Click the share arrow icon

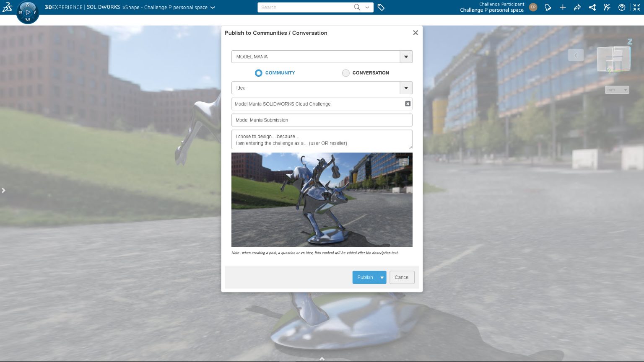click(577, 7)
